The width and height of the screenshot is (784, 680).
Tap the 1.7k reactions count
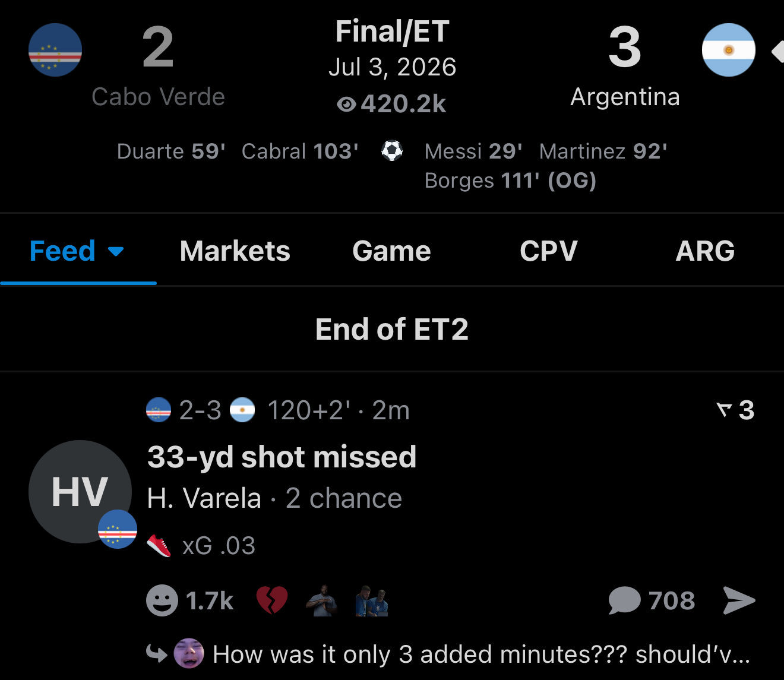210,600
